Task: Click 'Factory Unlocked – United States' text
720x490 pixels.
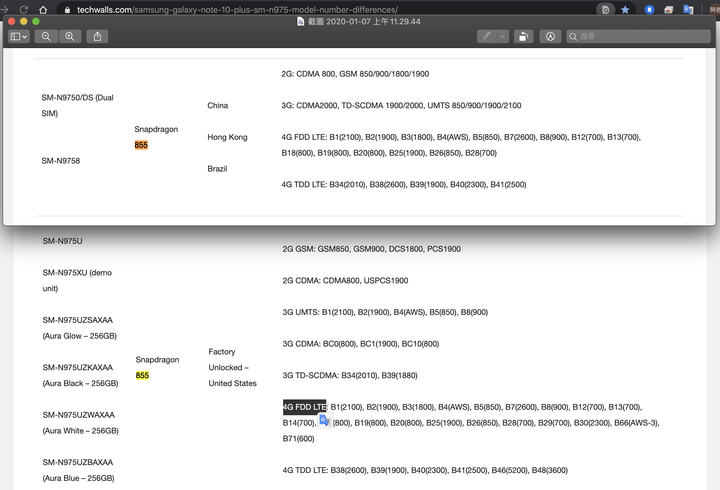Action: point(232,367)
